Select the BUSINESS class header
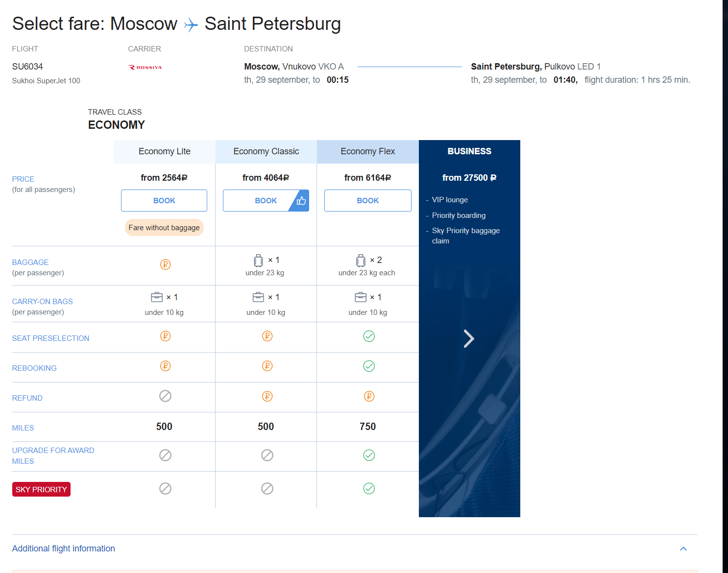 click(469, 151)
